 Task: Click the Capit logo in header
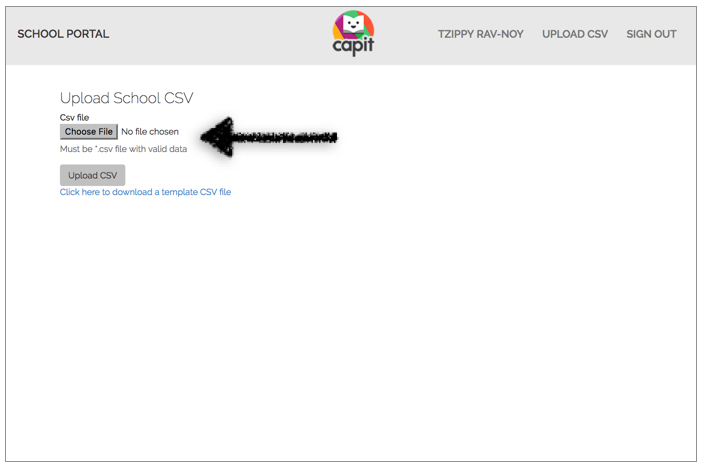coord(353,34)
